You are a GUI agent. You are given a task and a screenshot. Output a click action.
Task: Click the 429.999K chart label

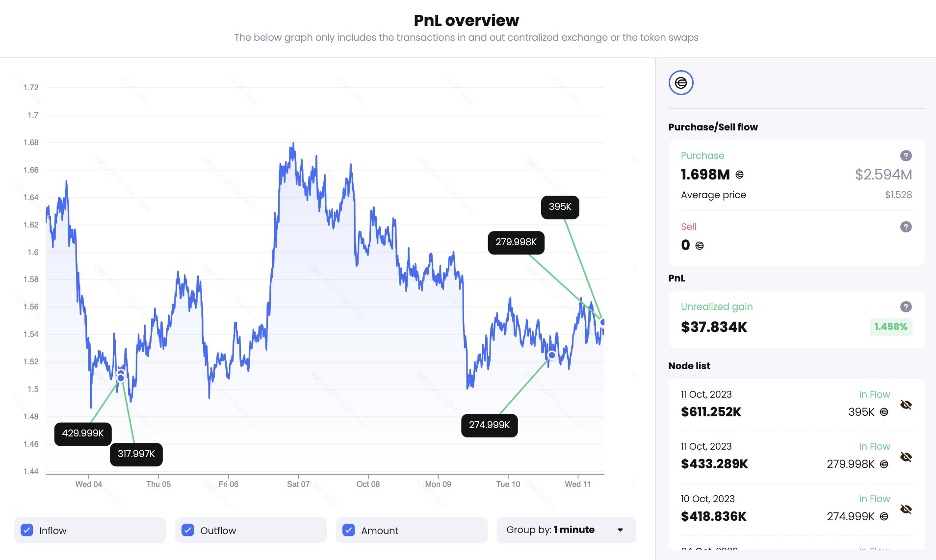(82, 433)
